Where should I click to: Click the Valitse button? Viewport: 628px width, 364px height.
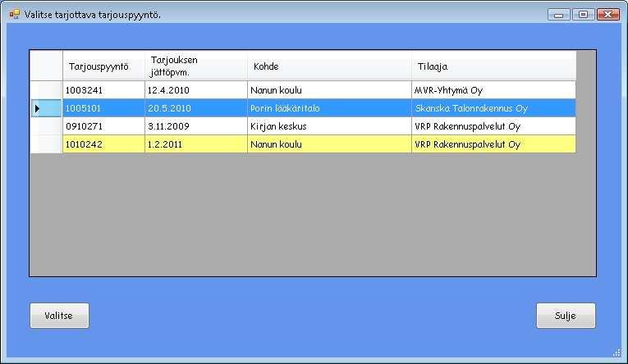point(59,316)
